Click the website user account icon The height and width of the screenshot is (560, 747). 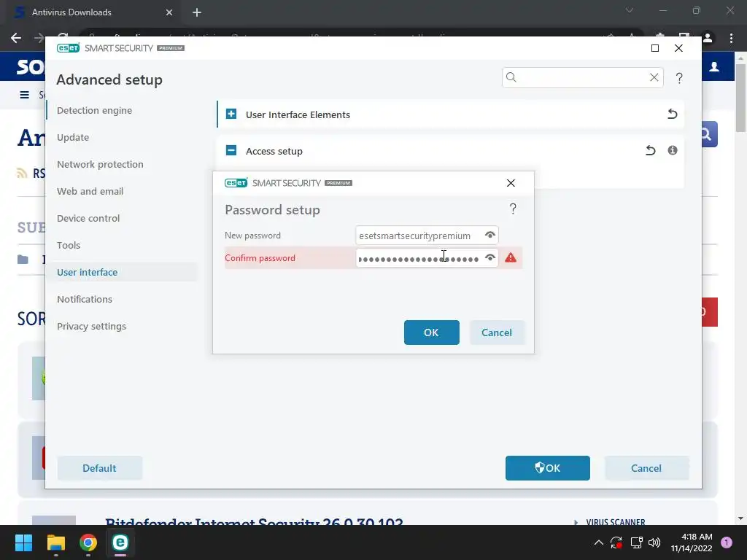[714, 66]
